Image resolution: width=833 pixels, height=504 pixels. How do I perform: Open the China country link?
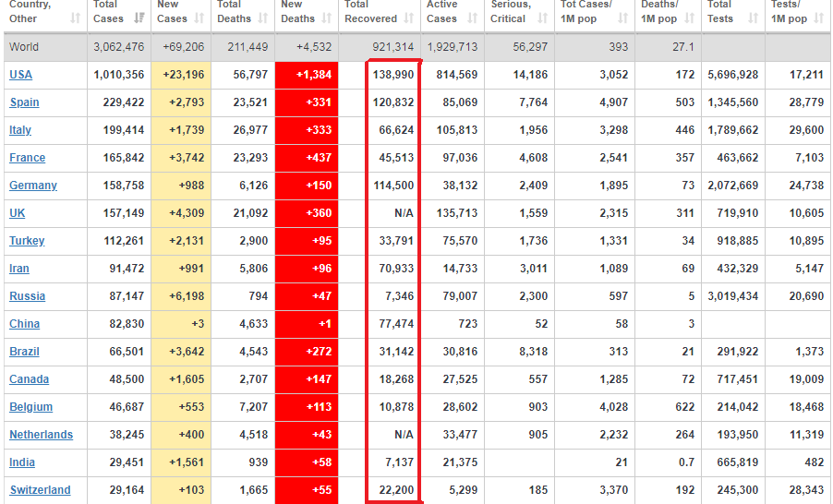(24, 323)
